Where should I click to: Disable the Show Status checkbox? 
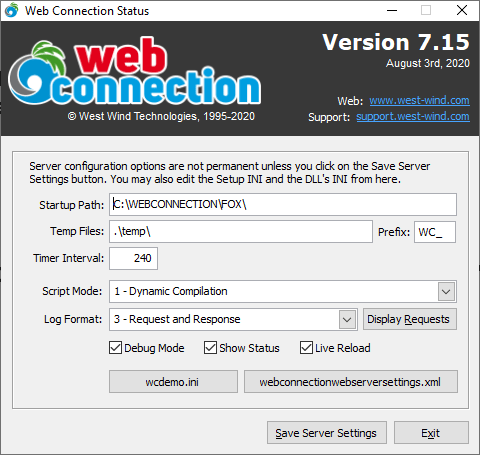click(x=210, y=348)
